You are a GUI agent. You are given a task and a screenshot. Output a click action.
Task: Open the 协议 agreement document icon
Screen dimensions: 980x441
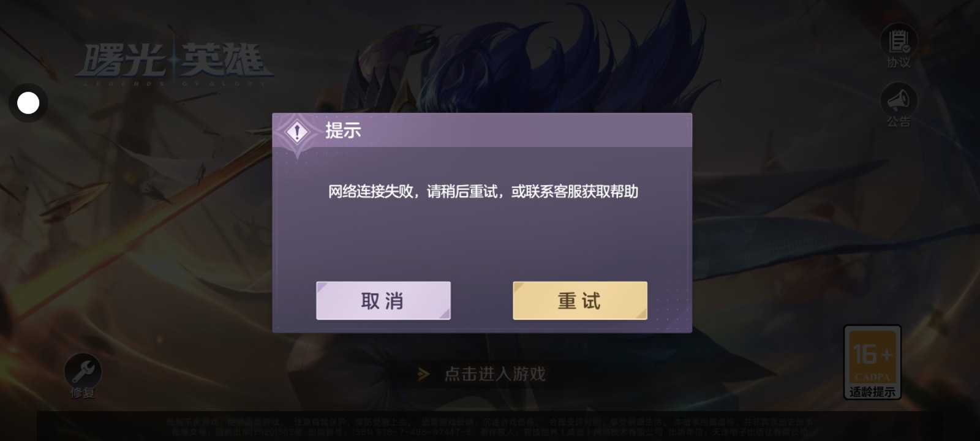899,42
